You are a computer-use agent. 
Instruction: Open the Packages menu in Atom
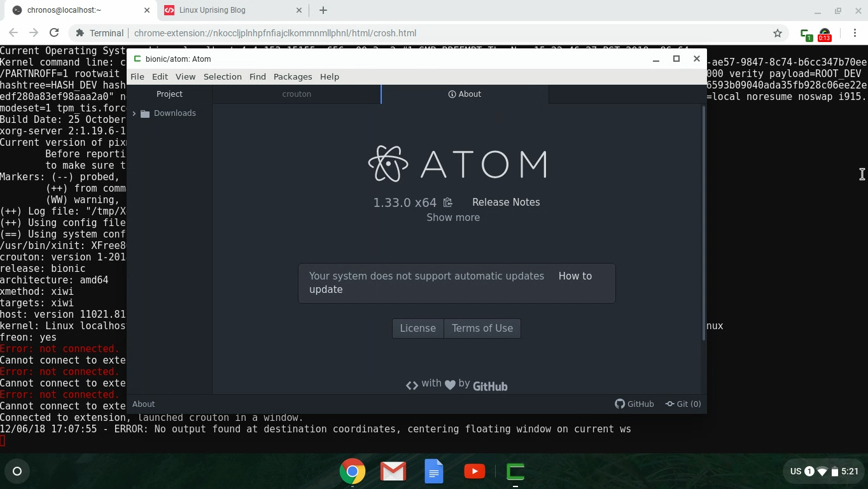(292, 76)
